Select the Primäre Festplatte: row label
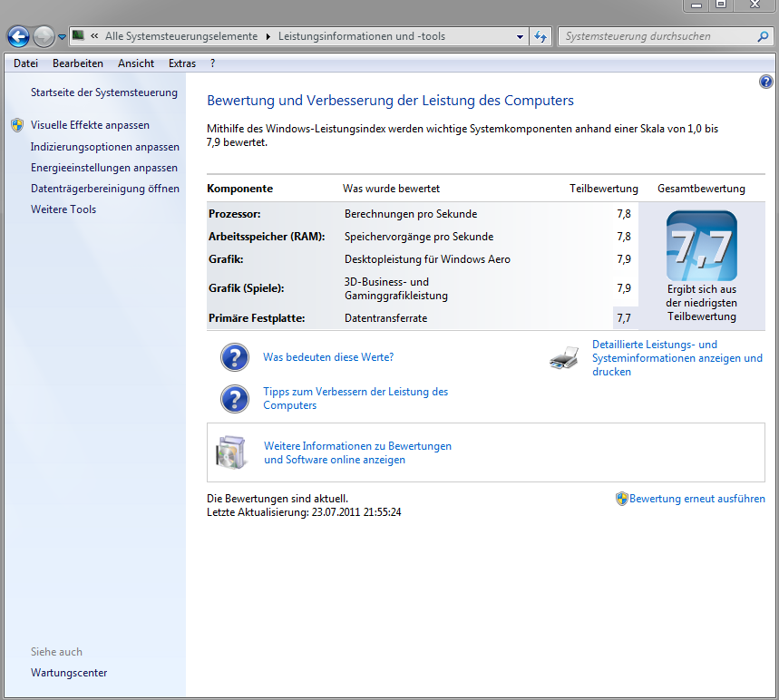The image size is (779, 700). pos(257,318)
